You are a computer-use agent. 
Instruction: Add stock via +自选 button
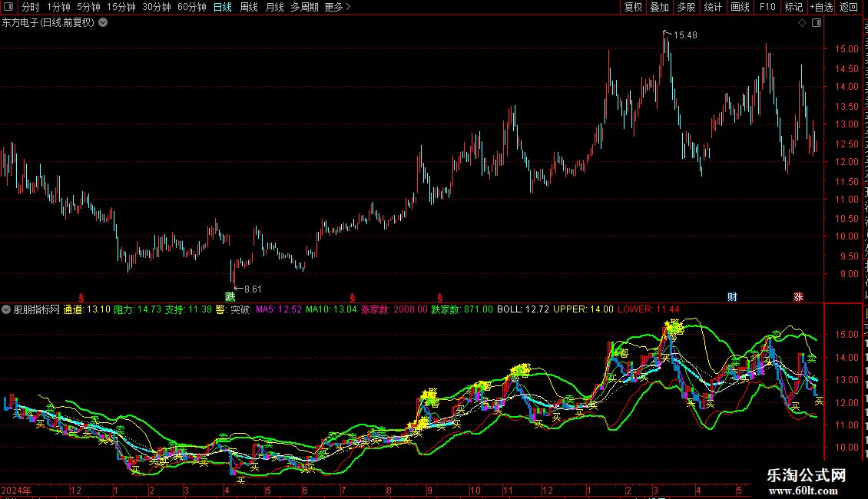point(821,7)
